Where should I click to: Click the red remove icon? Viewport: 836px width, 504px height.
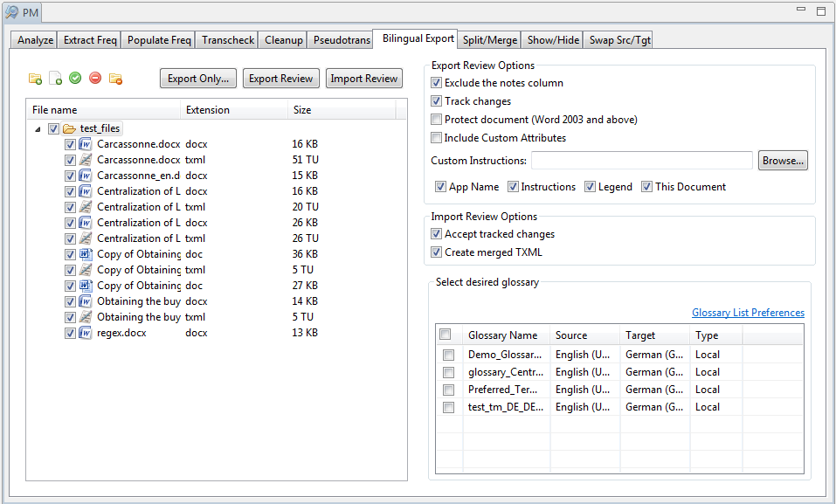[95, 78]
